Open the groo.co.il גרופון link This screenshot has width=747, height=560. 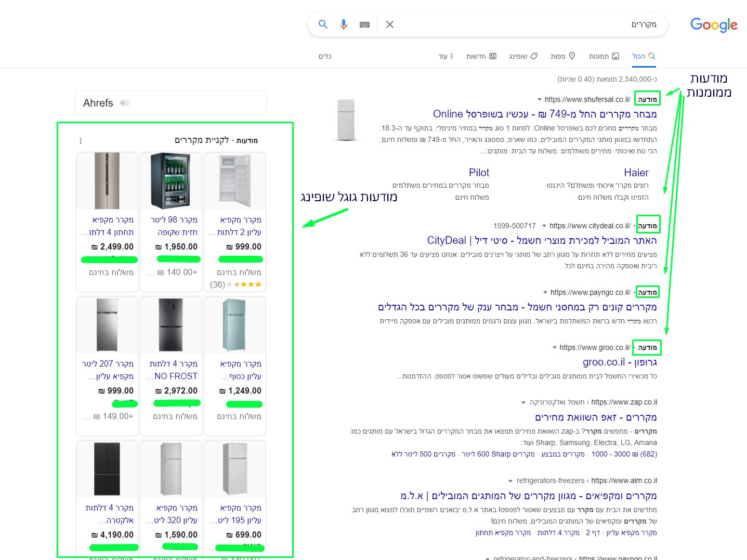[x=620, y=362]
